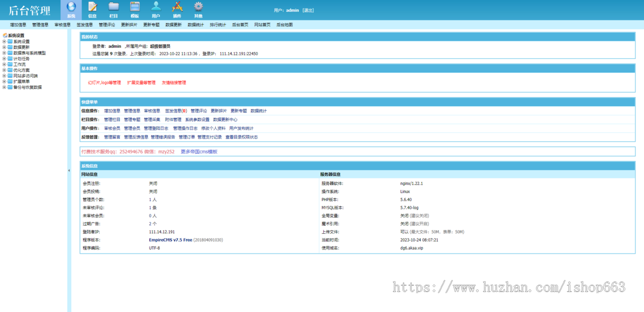Open 签发信息(0) in the 信息操作 row
This screenshot has width=644, height=312.
coord(176,111)
